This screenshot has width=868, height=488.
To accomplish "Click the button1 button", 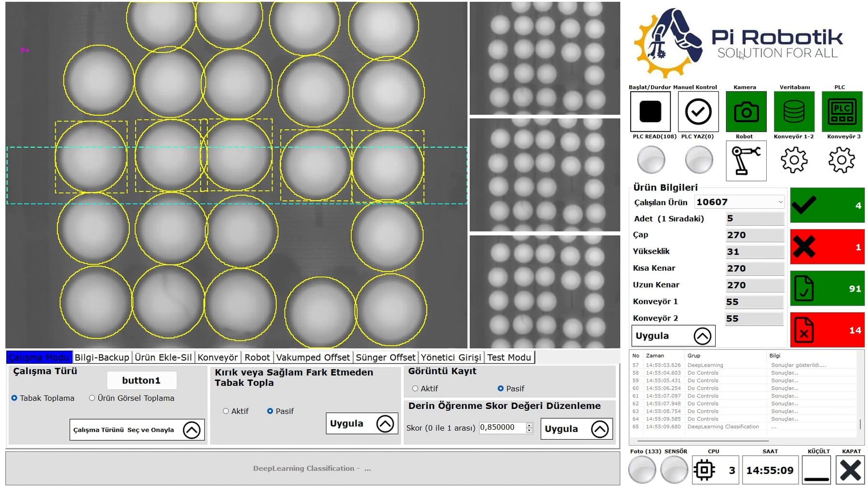I will pos(141,380).
